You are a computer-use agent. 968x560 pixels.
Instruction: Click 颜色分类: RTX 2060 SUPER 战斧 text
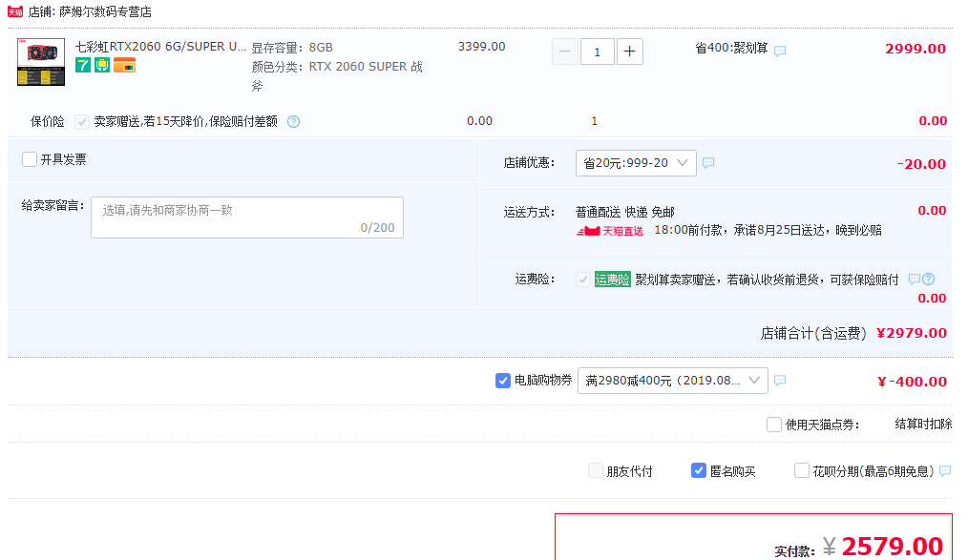[337, 76]
